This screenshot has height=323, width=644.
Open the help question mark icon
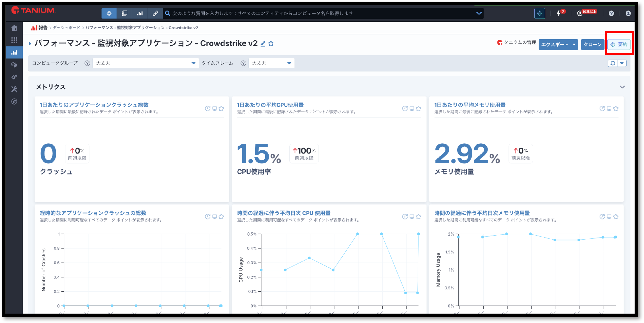point(611,14)
